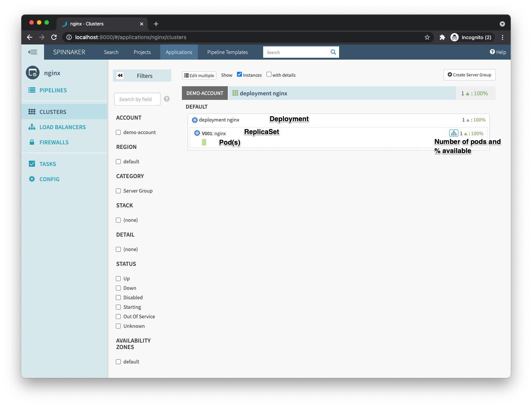532x406 pixels.
Task: Click the Edit multiple button
Action: 199,76
